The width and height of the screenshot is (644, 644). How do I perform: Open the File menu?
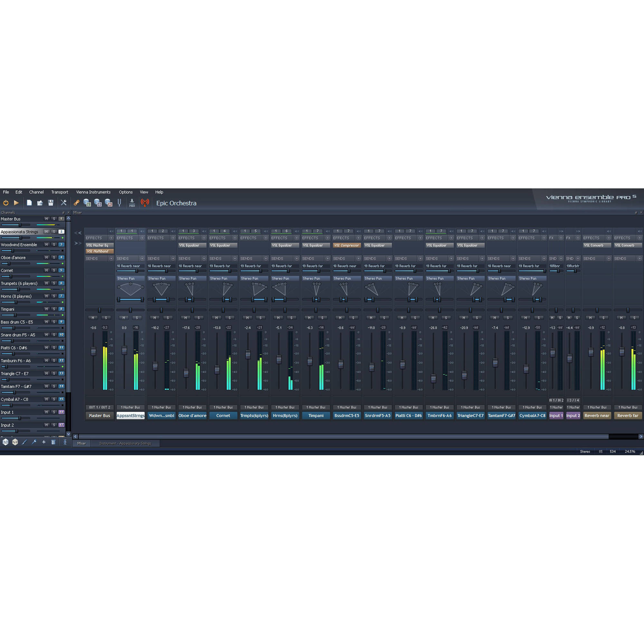6,192
